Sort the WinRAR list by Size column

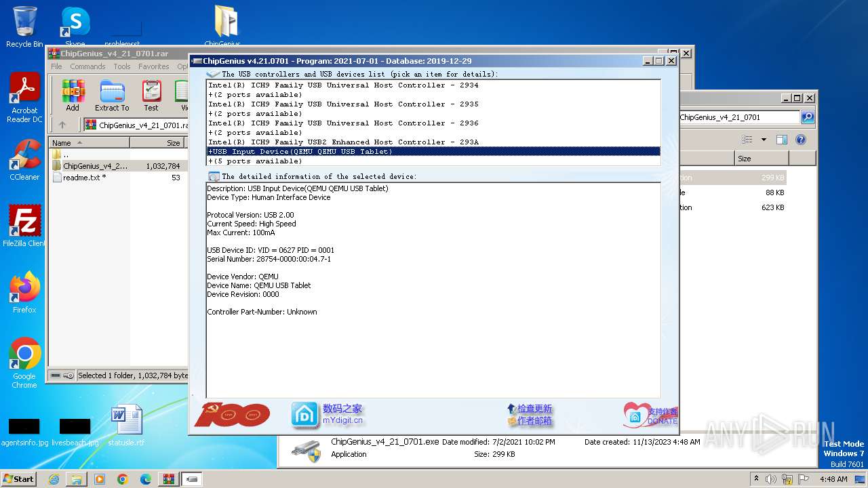coord(157,143)
